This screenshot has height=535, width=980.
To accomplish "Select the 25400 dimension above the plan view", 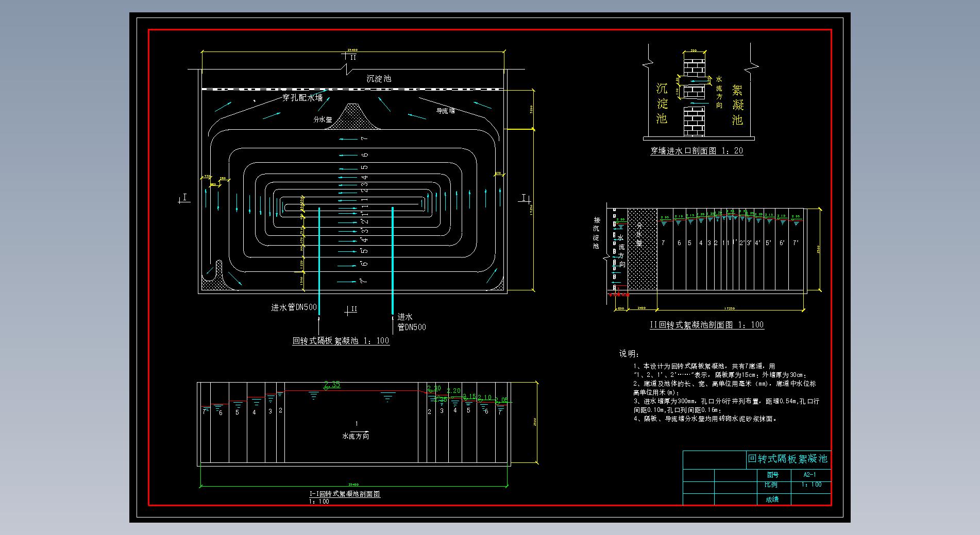I will tap(353, 50).
